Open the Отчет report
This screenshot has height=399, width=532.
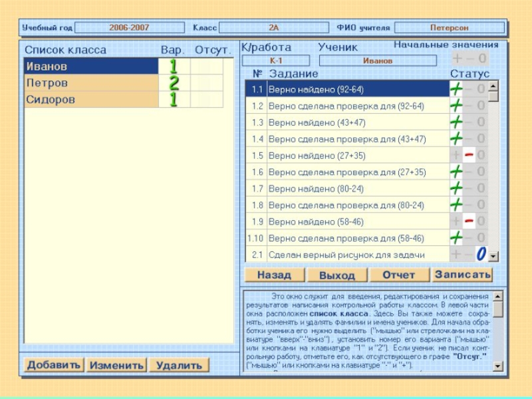click(399, 275)
